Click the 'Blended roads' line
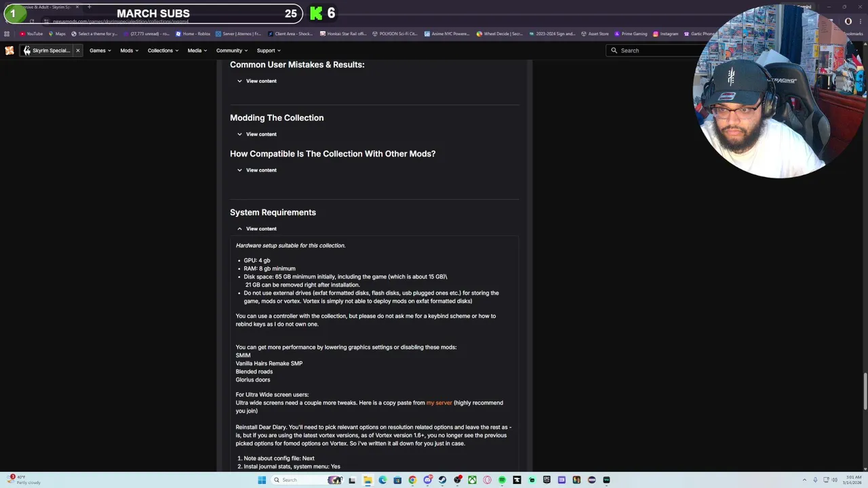This screenshot has width=868, height=488. pos(254,371)
